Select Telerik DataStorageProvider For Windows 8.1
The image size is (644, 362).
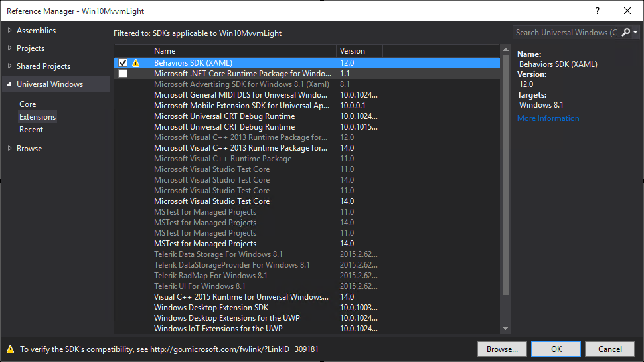click(x=307, y=265)
